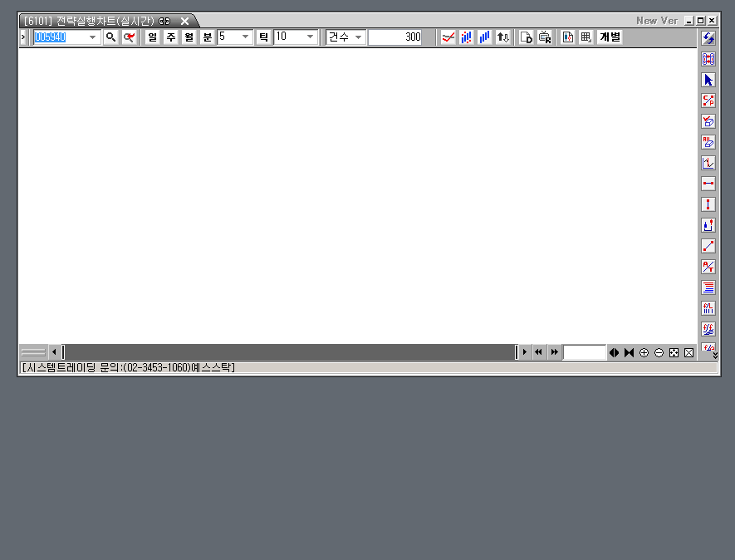Image resolution: width=735 pixels, height=560 pixels.
Task: Toggle daily chart period (일)
Action: tap(153, 37)
